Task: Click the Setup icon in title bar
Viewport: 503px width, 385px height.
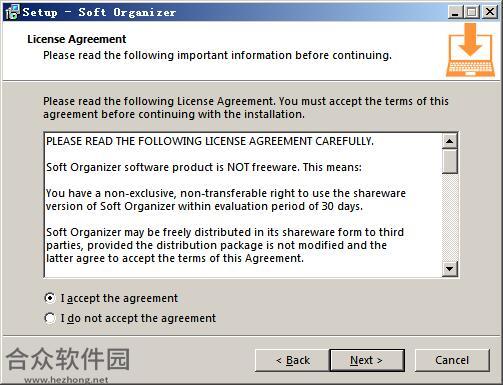Action: (x=12, y=12)
